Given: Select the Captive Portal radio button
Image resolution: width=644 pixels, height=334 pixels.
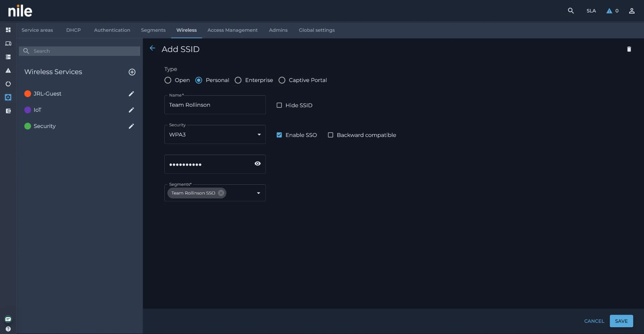Looking at the screenshot, I should tap(282, 80).
